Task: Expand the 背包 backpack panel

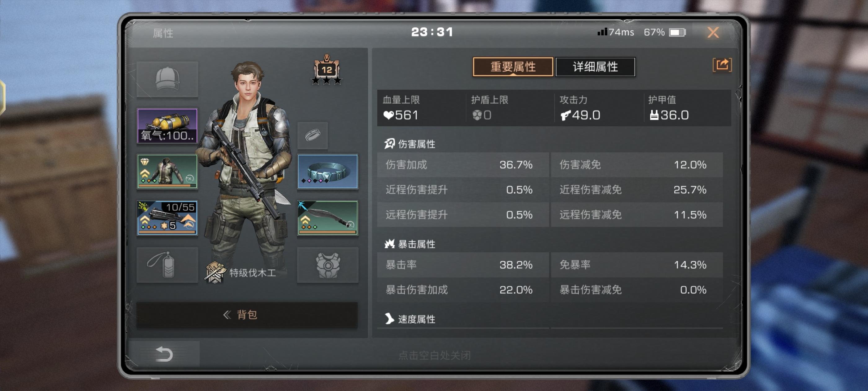Action: pyautogui.click(x=247, y=314)
